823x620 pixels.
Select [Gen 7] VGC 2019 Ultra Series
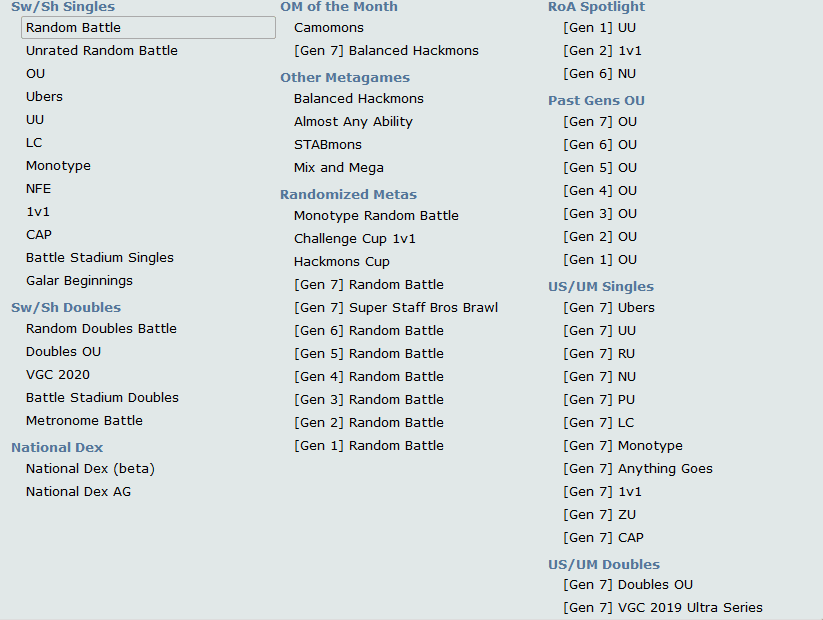pos(663,607)
